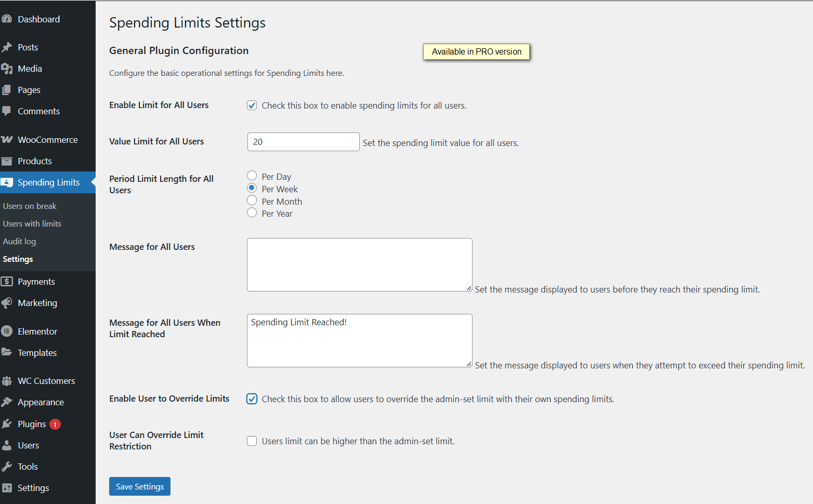The width and height of the screenshot is (813, 504).
Task: Uncheck Enable Limit for All Users checkbox
Action: click(252, 105)
